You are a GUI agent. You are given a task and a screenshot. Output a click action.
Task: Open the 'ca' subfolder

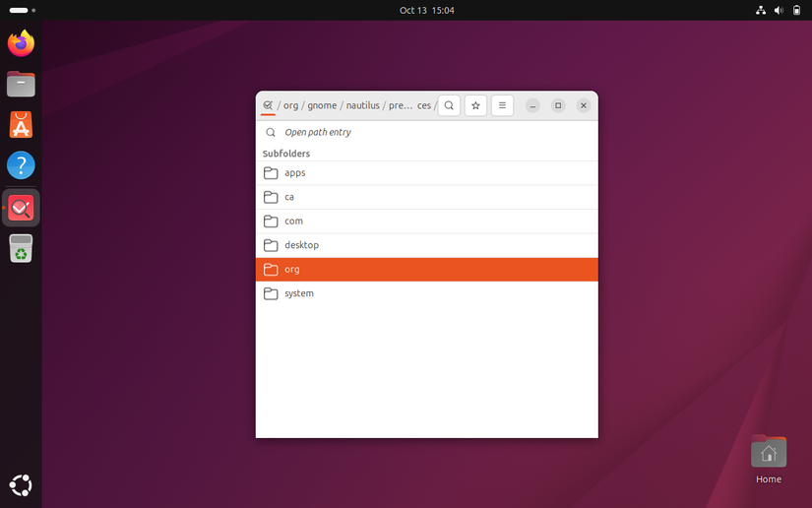tap(427, 197)
